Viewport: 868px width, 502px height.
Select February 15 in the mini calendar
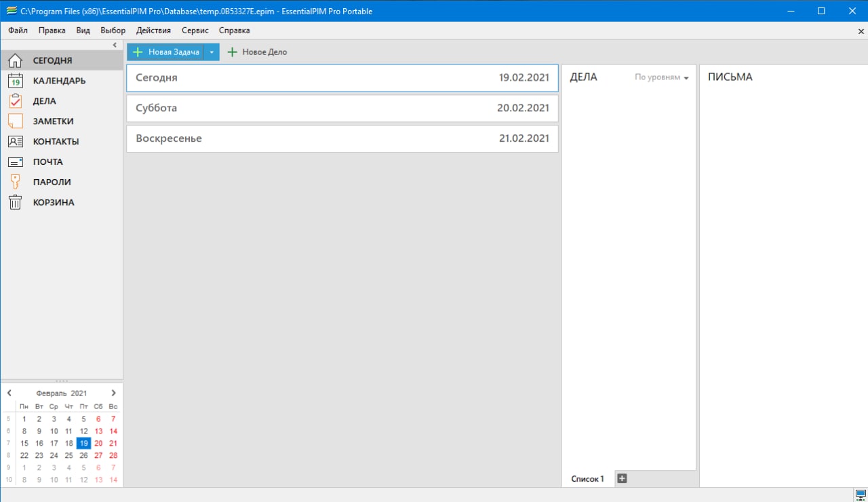pos(24,444)
